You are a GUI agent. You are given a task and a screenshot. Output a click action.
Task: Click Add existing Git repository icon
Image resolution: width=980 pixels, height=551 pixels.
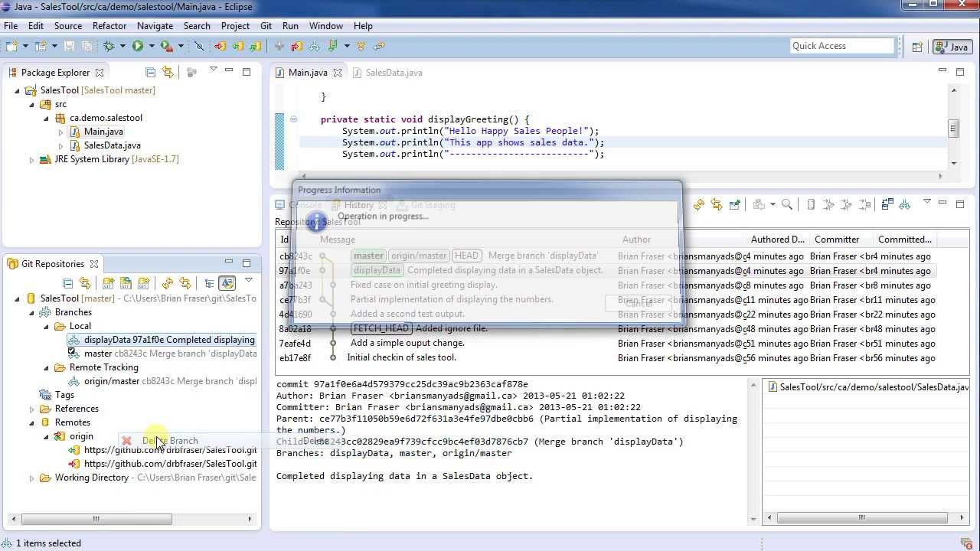click(x=108, y=283)
